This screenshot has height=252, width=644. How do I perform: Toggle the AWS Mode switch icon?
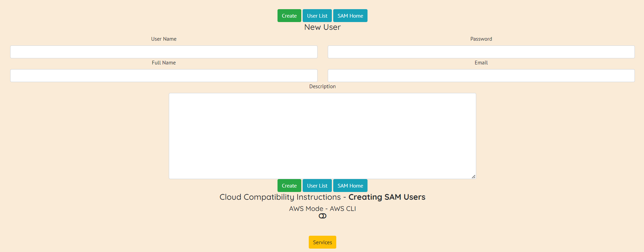click(322, 216)
